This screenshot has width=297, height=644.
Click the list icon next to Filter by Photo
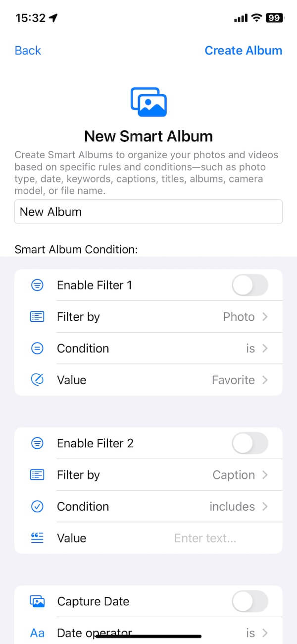tap(37, 317)
